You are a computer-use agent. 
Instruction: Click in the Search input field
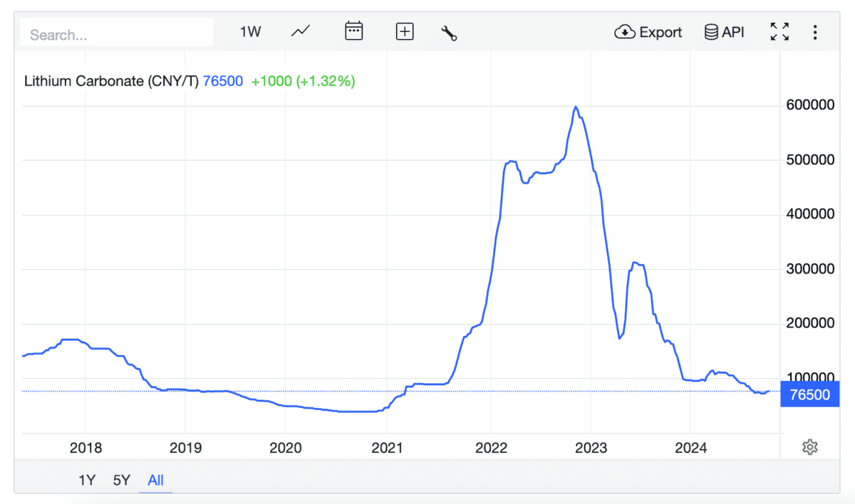(117, 34)
